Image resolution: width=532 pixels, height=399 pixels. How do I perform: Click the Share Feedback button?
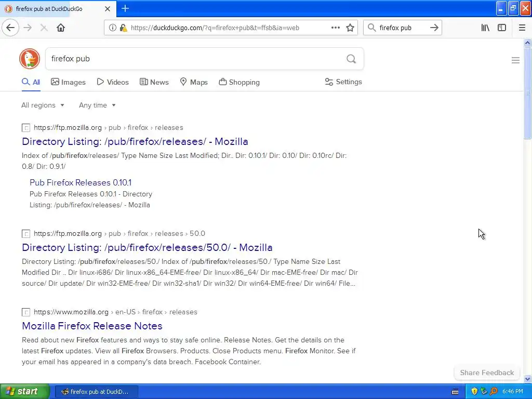coord(487,373)
